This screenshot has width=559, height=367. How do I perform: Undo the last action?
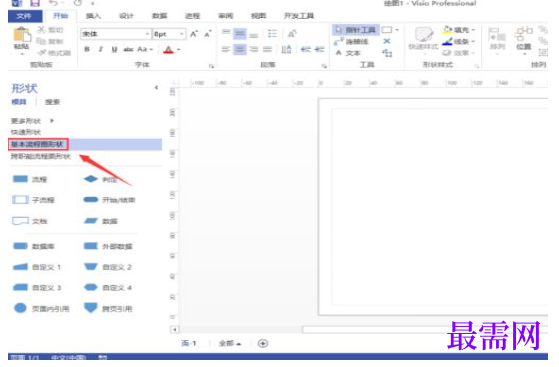53,3
